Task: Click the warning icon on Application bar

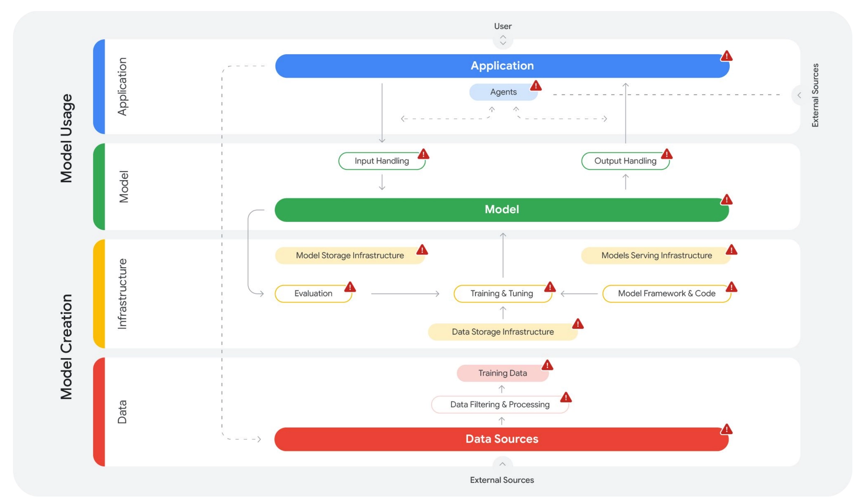Action: (x=726, y=56)
